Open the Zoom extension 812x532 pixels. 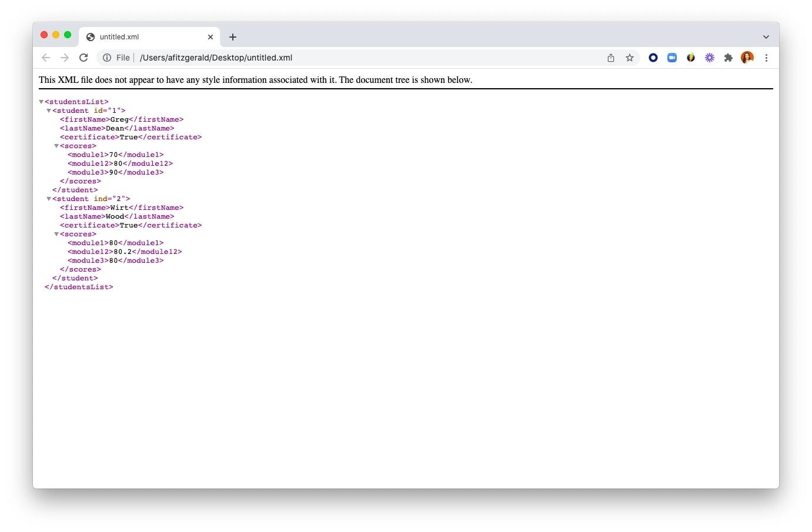point(672,58)
